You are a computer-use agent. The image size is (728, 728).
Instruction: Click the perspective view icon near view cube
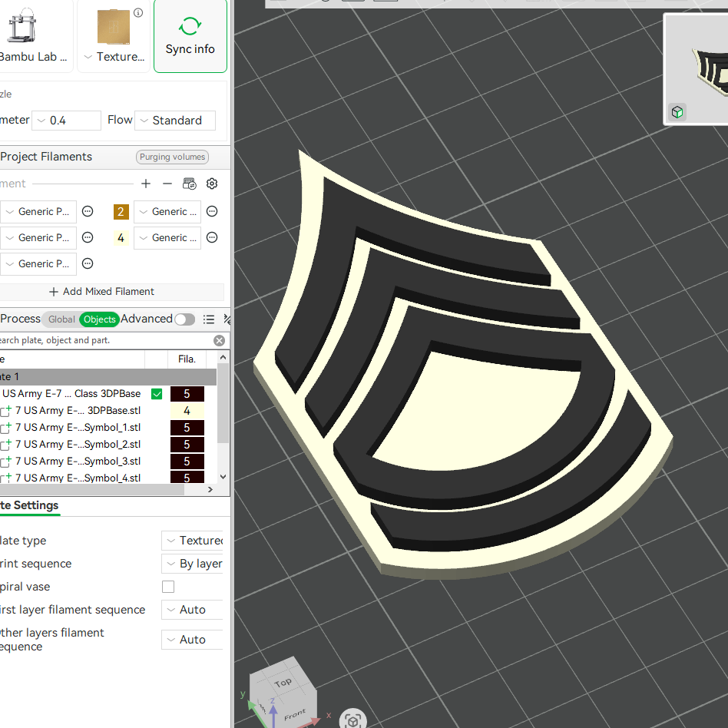coord(352,720)
